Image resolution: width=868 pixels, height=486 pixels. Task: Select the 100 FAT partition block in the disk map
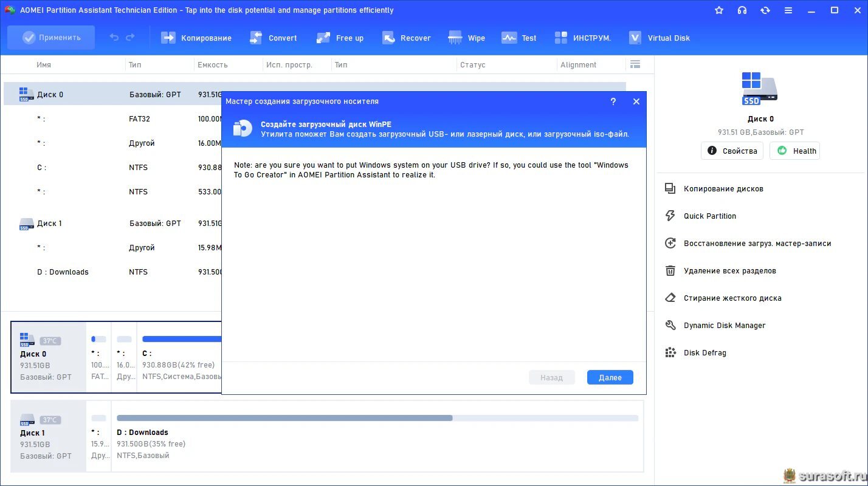click(x=99, y=357)
